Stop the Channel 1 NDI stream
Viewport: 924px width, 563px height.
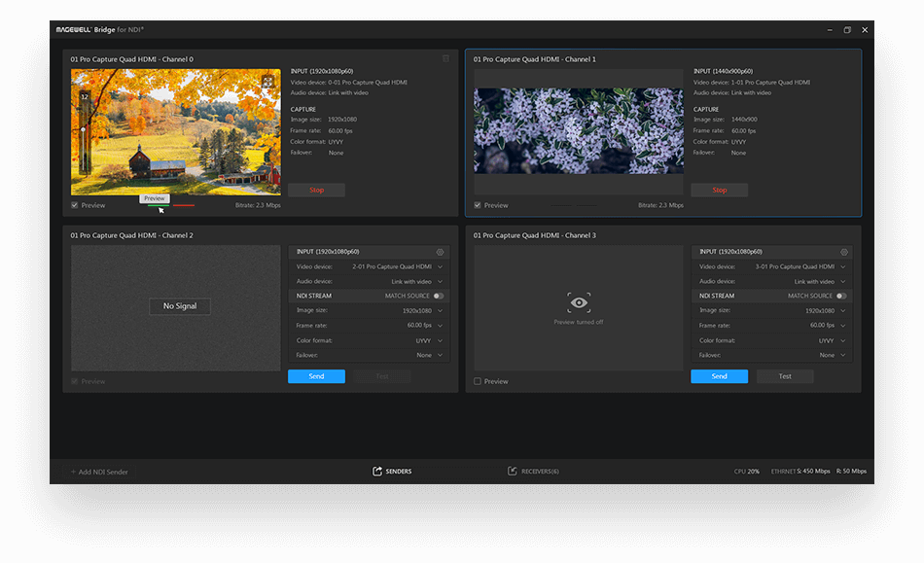tap(720, 191)
